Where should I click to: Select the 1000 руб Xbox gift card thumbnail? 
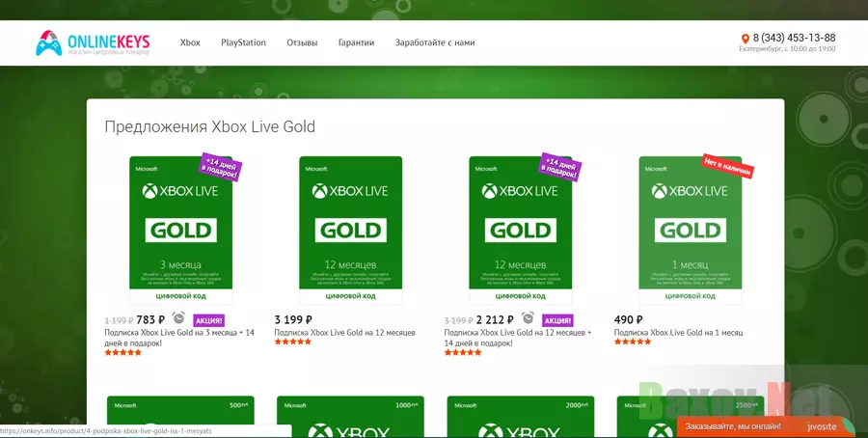click(350, 417)
